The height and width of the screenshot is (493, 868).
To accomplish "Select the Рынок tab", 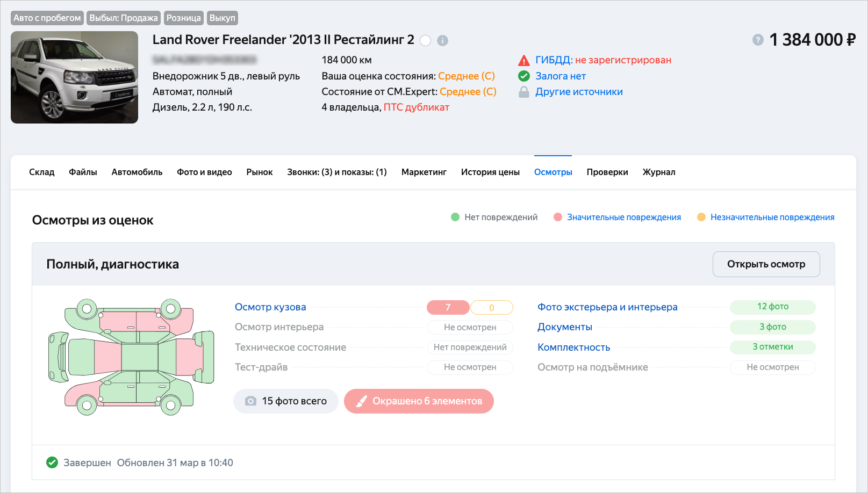I will click(260, 172).
